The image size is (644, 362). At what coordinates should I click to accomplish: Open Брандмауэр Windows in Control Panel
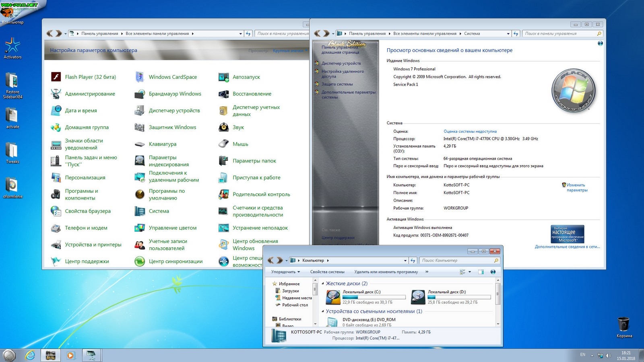(x=175, y=94)
